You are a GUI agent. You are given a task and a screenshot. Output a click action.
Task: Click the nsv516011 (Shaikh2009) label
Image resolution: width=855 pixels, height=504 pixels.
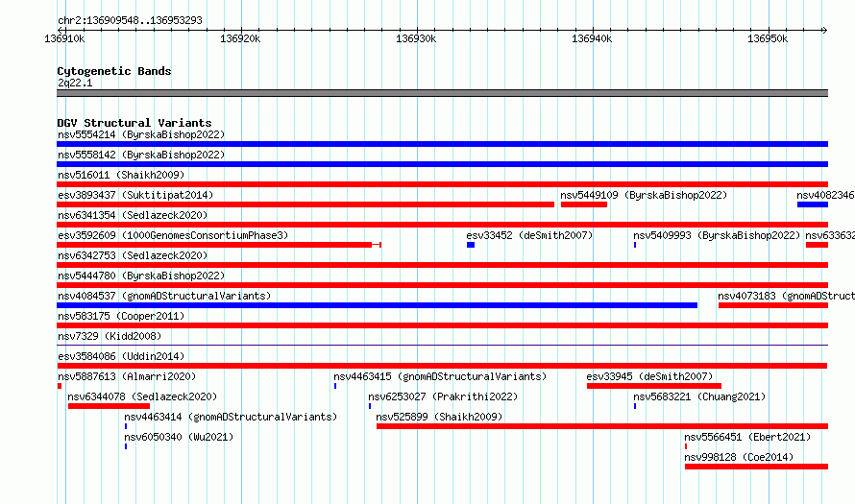[x=121, y=175]
